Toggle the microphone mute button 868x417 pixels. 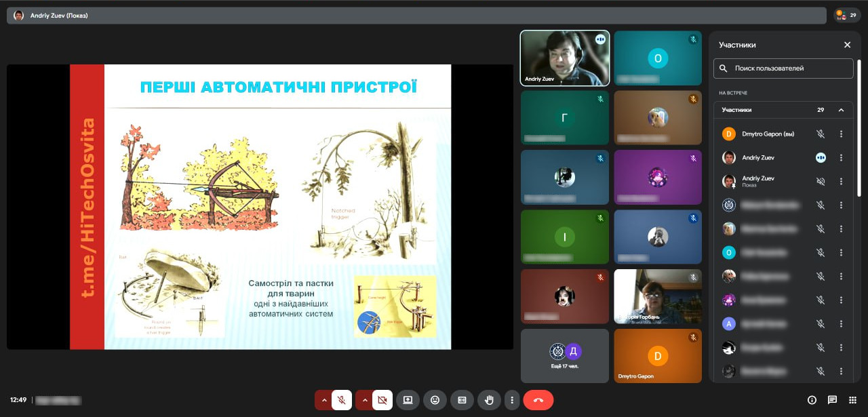coord(341,400)
